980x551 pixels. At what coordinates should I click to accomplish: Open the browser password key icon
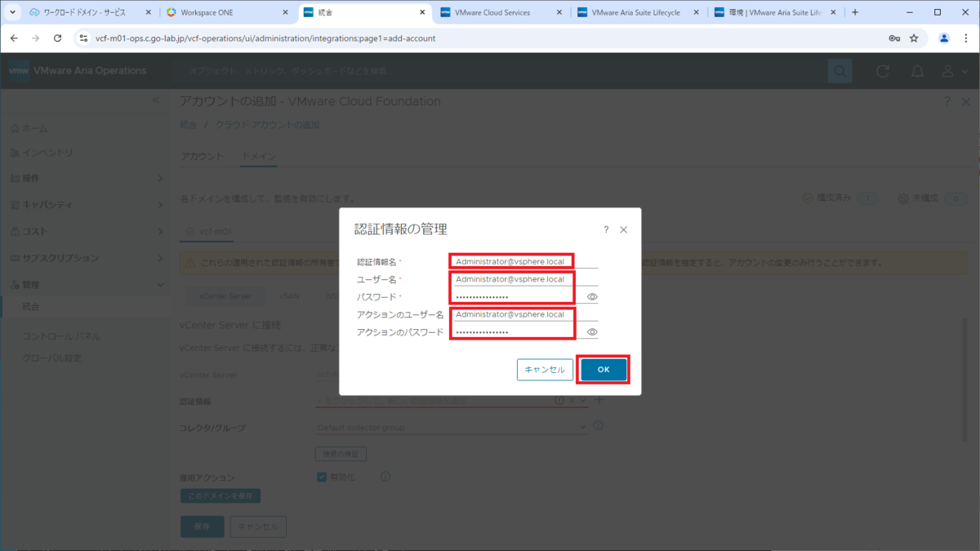(894, 38)
